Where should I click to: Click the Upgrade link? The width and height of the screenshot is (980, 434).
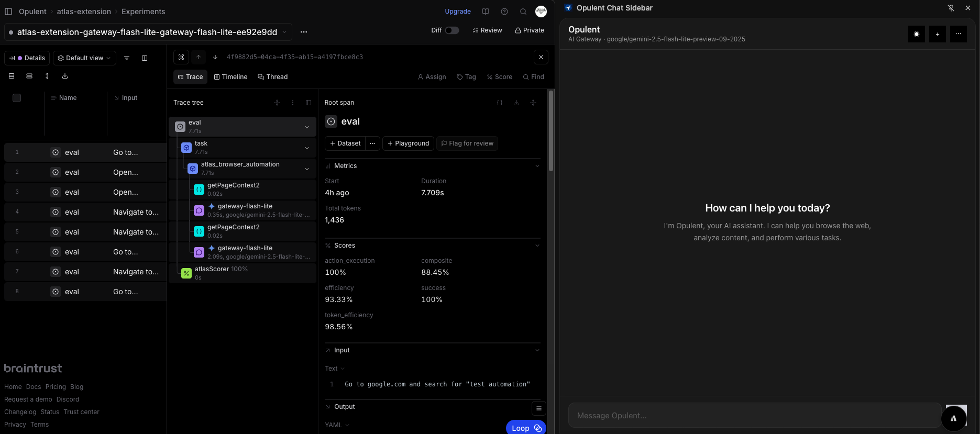pos(458,12)
